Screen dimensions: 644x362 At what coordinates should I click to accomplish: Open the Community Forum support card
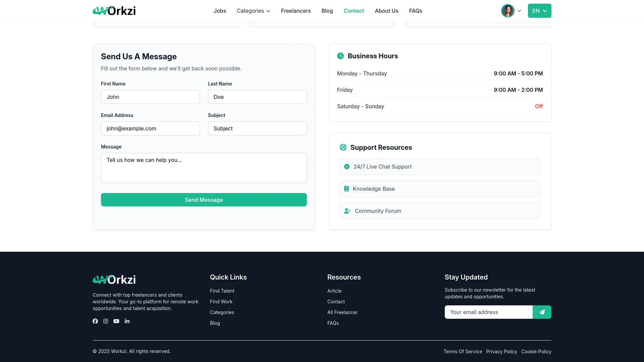[x=439, y=210]
